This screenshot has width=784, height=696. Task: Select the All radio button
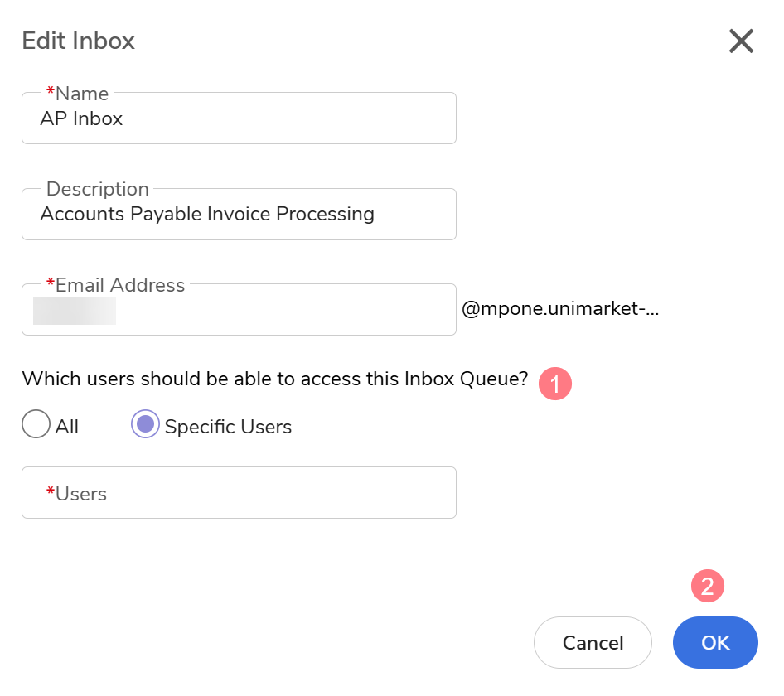[x=36, y=426]
